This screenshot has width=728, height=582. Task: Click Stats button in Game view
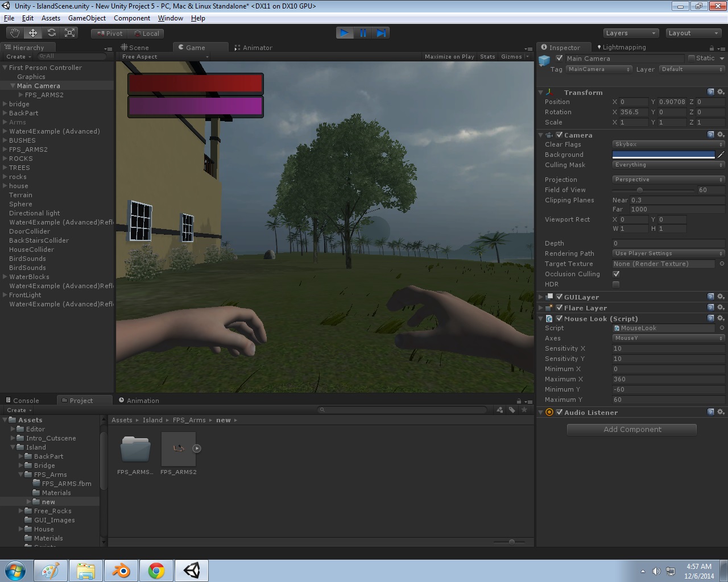(487, 57)
